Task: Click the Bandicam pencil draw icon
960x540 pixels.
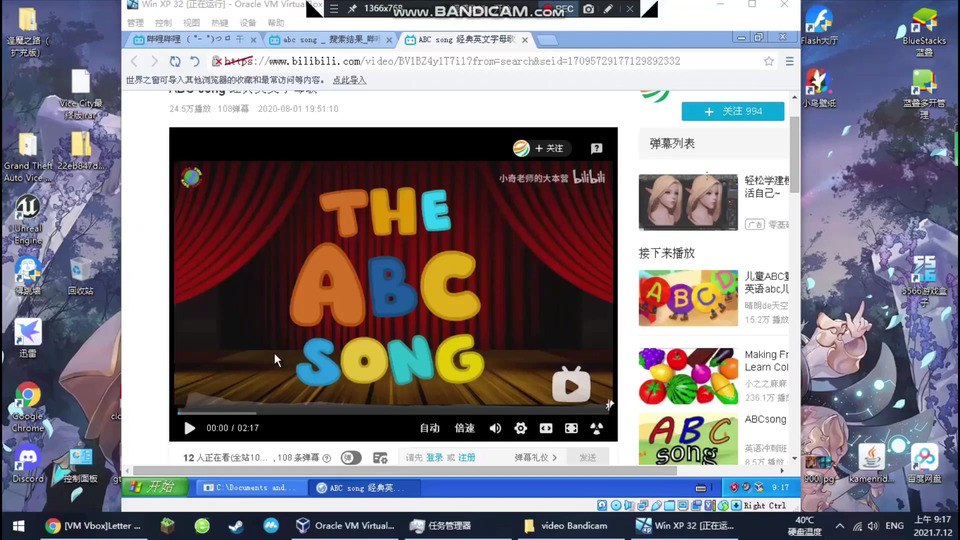Action: point(608,9)
